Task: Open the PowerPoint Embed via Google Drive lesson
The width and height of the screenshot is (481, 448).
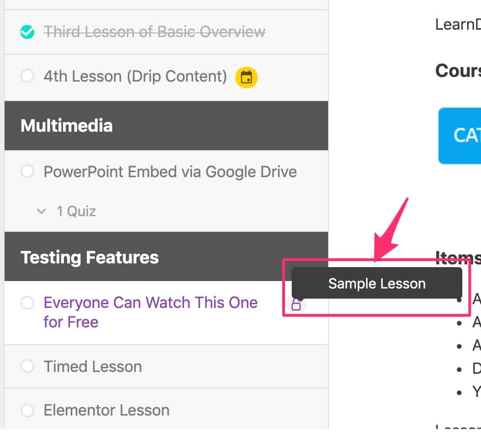Action: (170, 172)
